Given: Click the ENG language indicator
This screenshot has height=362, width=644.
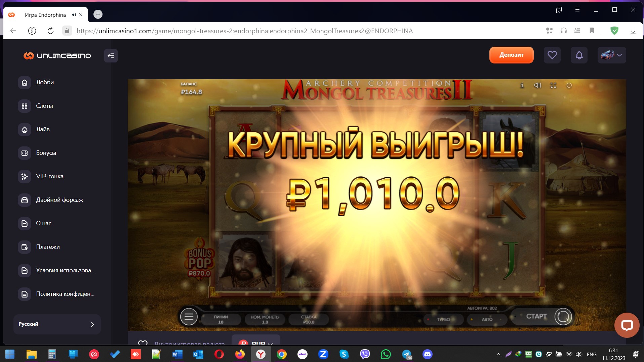Looking at the screenshot, I should click(592, 354).
